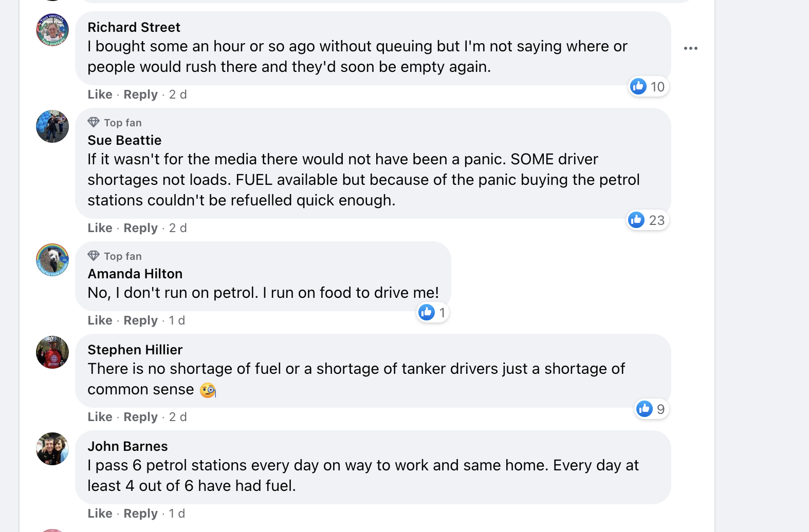
Task: Like Sue Beattie's comment about media panic
Action: coord(100,228)
